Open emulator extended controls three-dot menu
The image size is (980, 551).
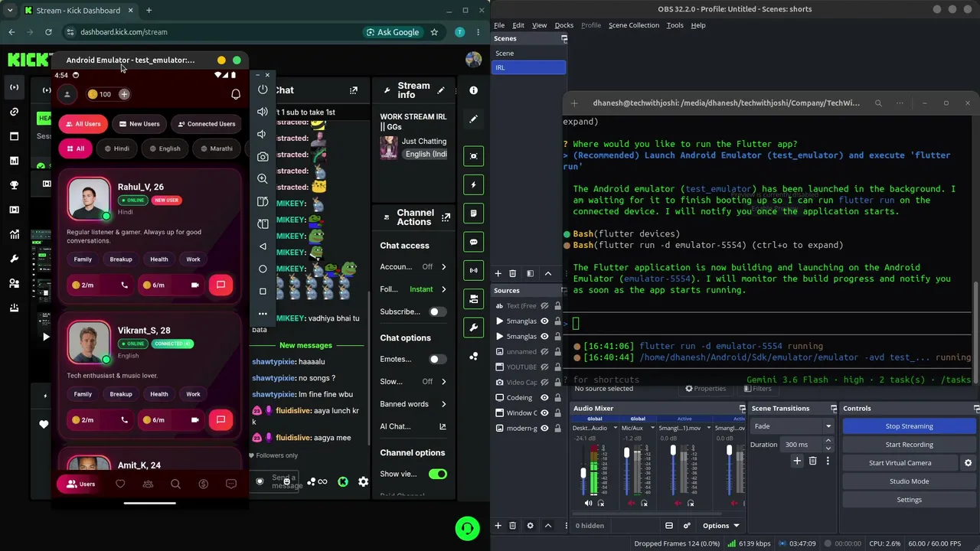click(263, 314)
